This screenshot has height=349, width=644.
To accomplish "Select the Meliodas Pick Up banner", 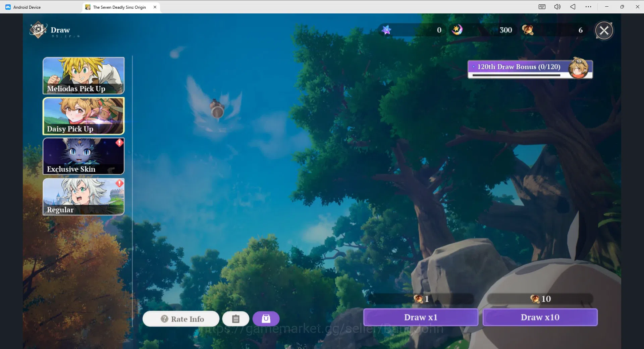I will coord(84,76).
